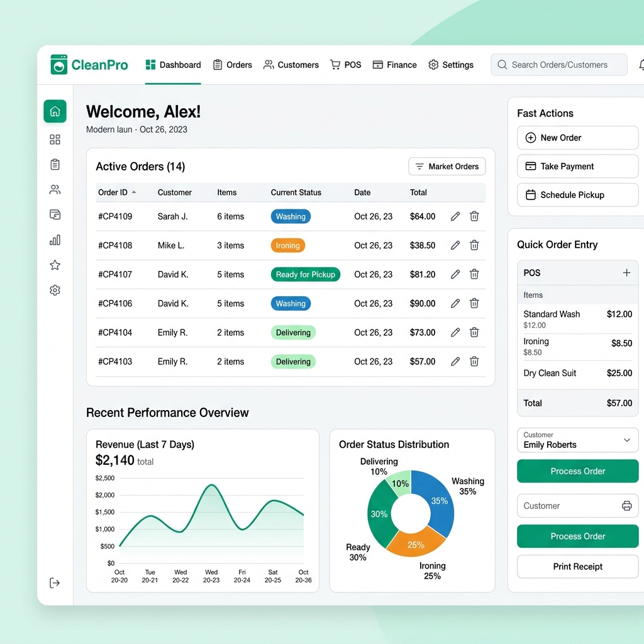Click the blue Washing 35% donut segment
This screenshot has height=644, width=644.
pos(440,502)
